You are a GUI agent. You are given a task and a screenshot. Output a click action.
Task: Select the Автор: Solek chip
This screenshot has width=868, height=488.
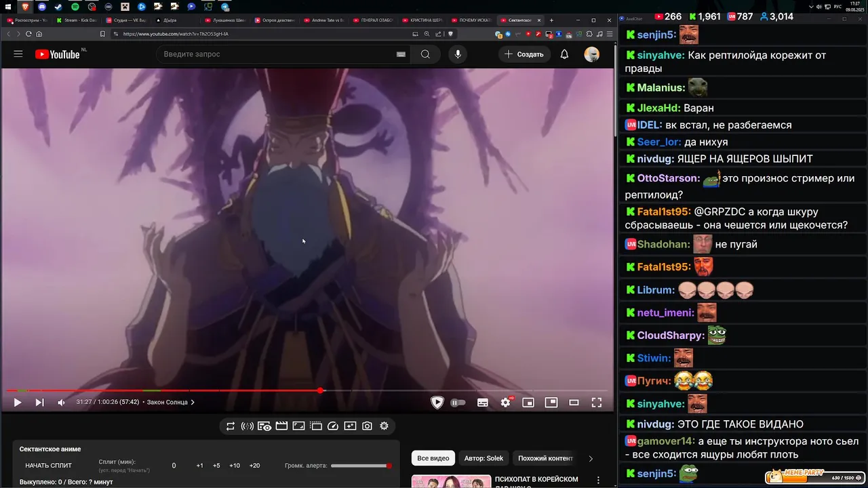484,459
